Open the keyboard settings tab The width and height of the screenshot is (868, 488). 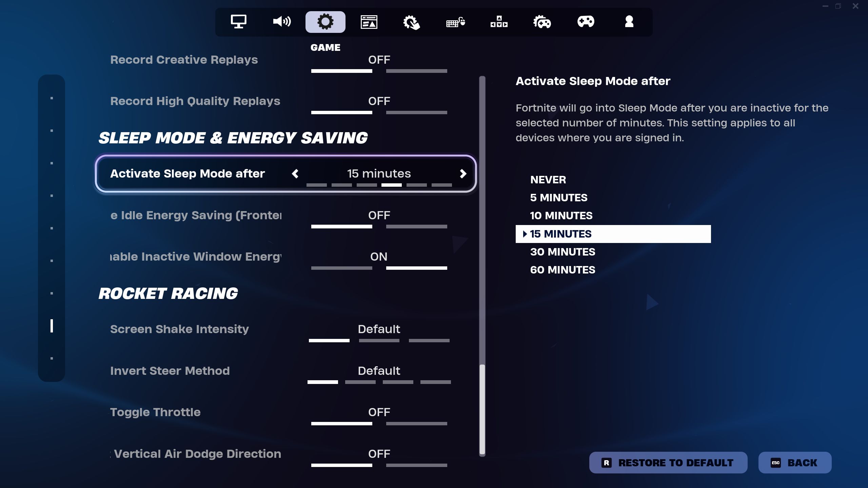tap(455, 21)
